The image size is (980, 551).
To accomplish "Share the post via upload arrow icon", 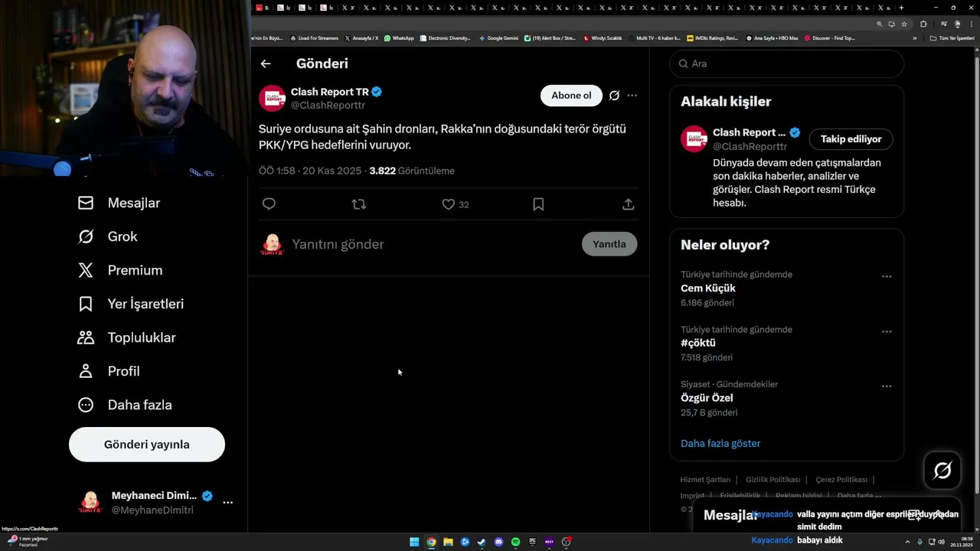I will pyautogui.click(x=628, y=204).
